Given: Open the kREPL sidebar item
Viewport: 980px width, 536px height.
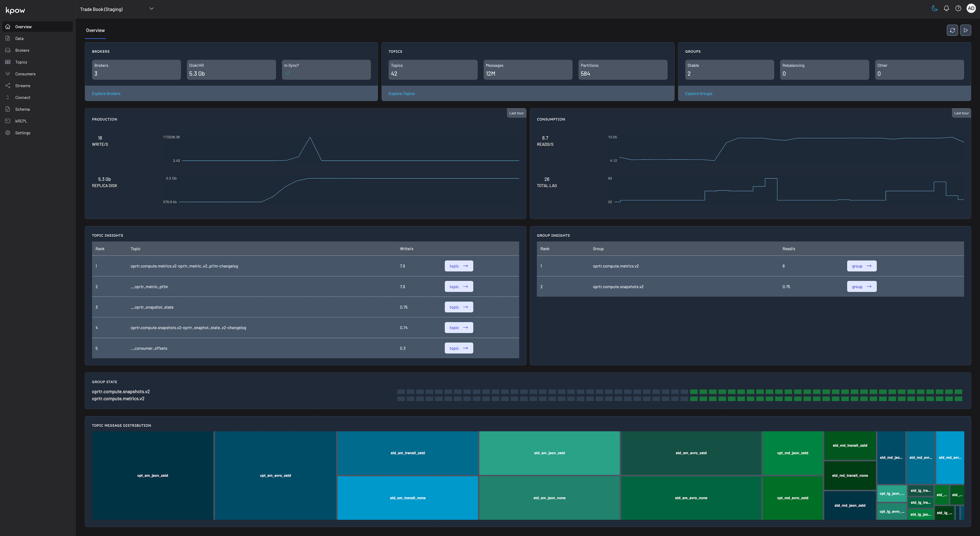Looking at the screenshot, I should [21, 121].
